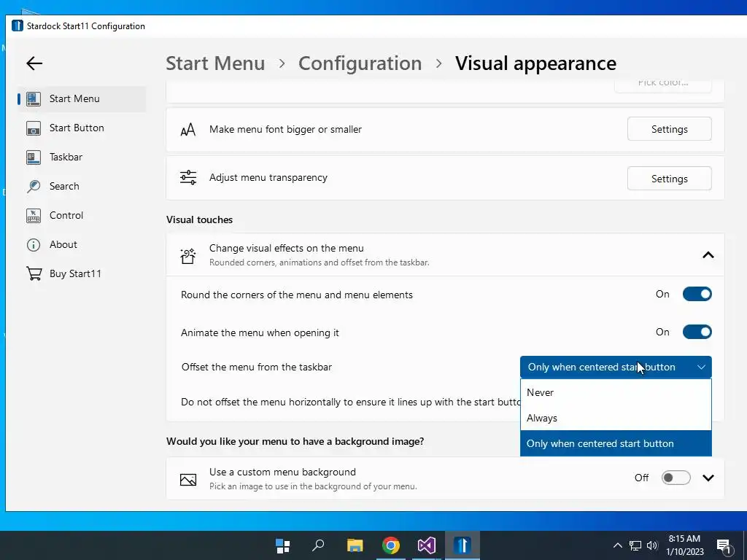The width and height of the screenshot is (747, 560).
Task: Click the menu font size AA icon
Action: (x=187, y=130)
